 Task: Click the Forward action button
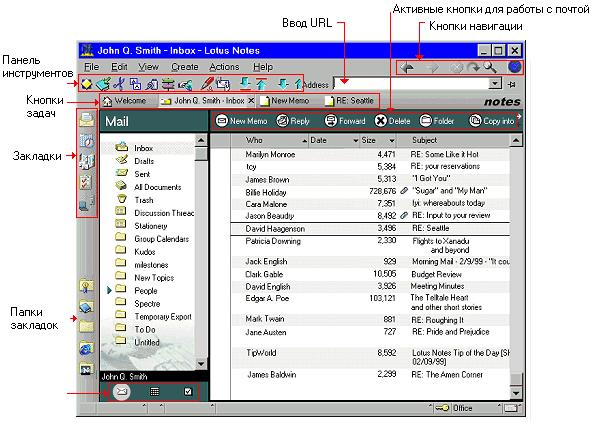coord(345,121)
